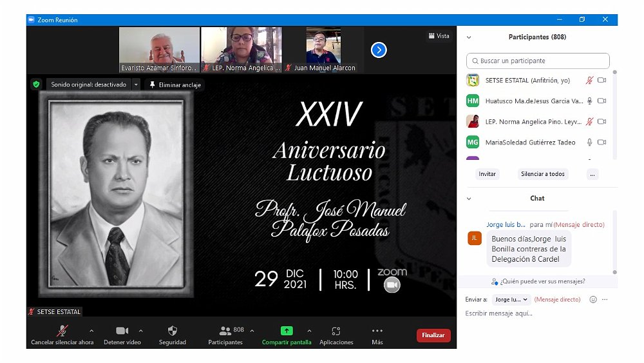Open the Participantes 808 toolbar icon
644x363 pixels.
[225, 331]
